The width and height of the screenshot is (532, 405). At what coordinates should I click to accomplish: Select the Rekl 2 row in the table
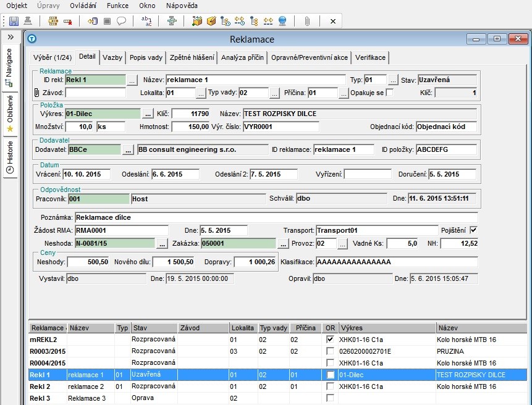click(277, 386)
